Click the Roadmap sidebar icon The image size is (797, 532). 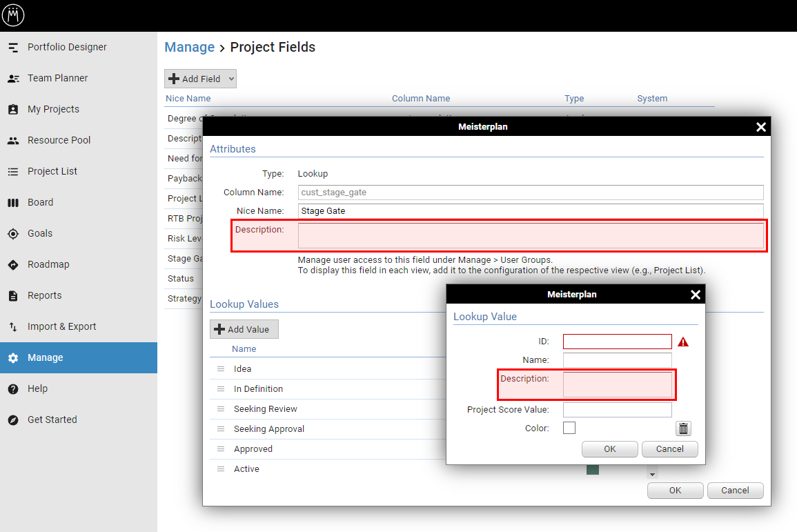point(13,265)
